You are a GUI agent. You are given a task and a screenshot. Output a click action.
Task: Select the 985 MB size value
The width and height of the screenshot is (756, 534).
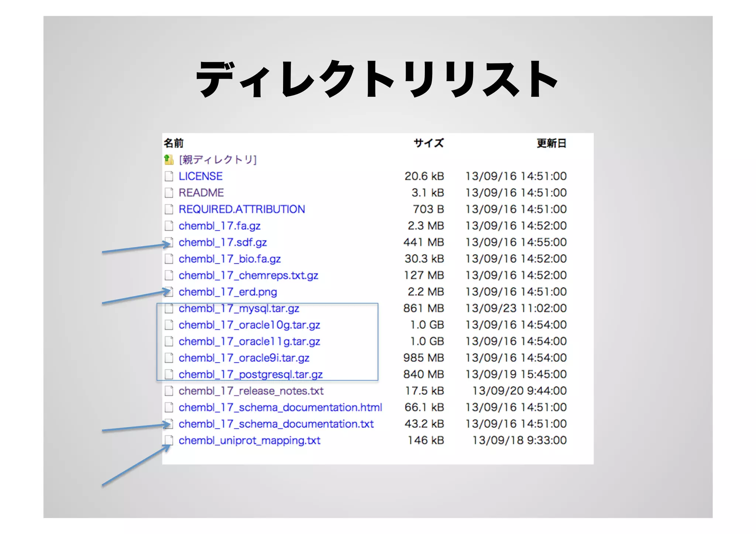click(424, 358)
